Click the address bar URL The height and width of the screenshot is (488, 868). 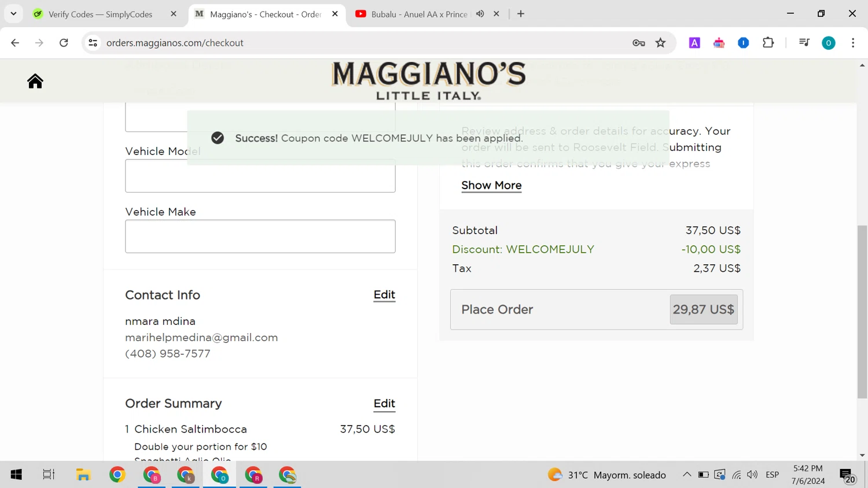pos(175,43)
